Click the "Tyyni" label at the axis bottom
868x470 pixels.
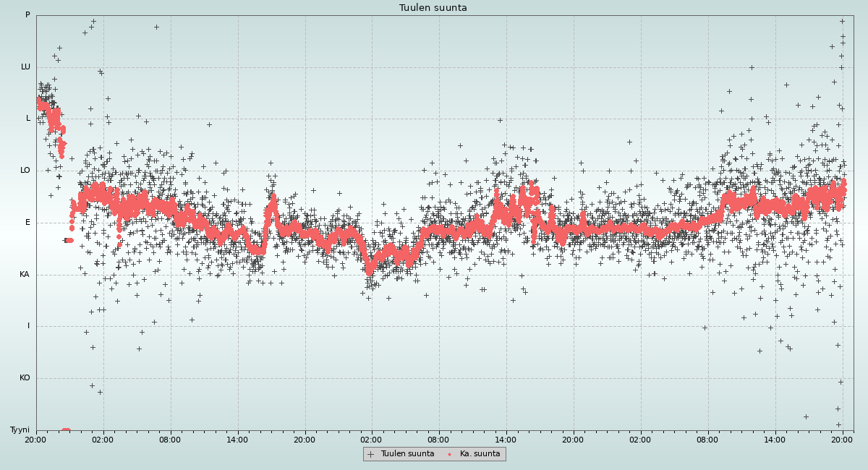pyautogui.click(x=20, y=430)
